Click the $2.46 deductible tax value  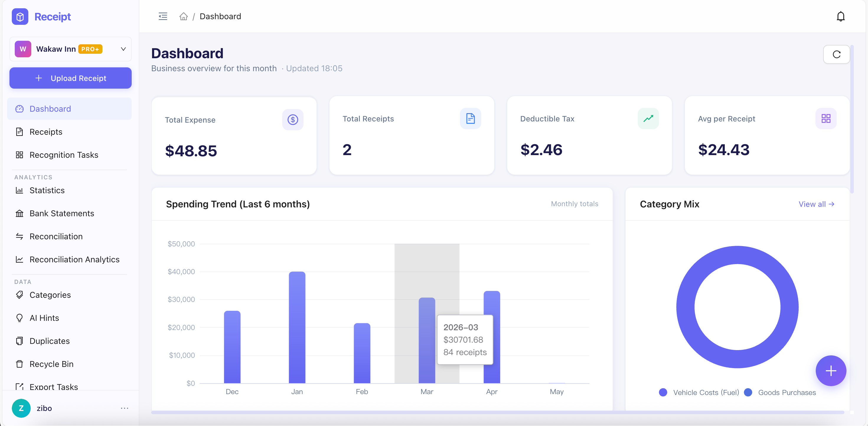click(541, 150)
